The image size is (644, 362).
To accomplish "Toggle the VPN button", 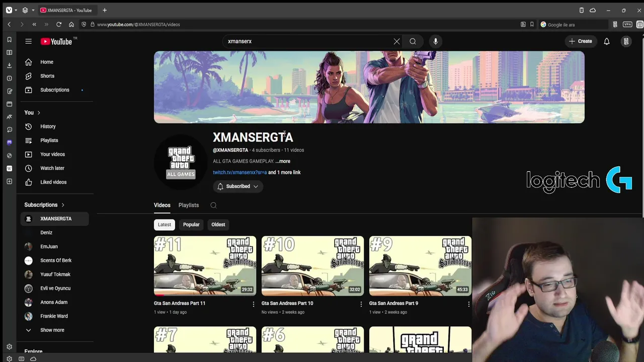I will coord(627,24).
